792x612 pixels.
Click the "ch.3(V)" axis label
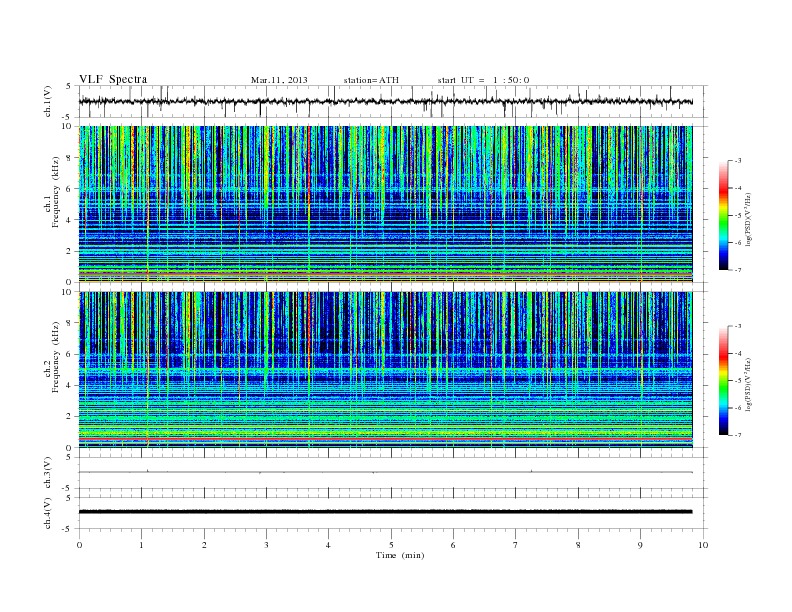(47, 473)
